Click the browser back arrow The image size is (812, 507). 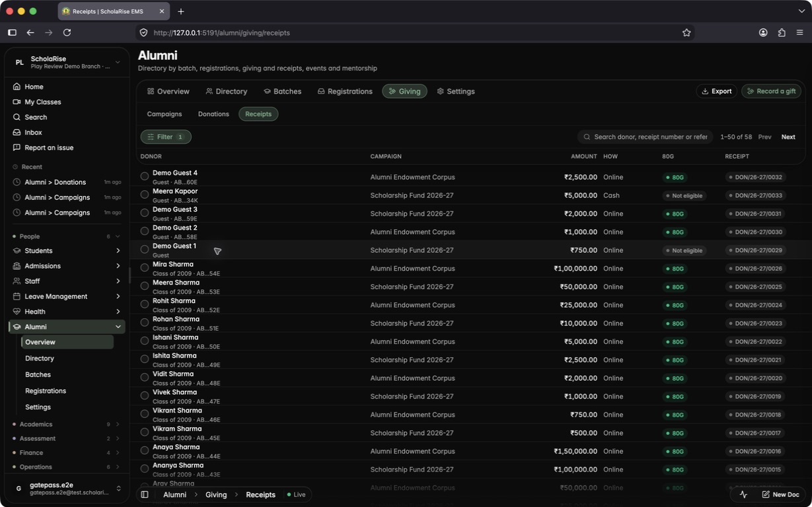pyautogui.click(x=30, y=32)
